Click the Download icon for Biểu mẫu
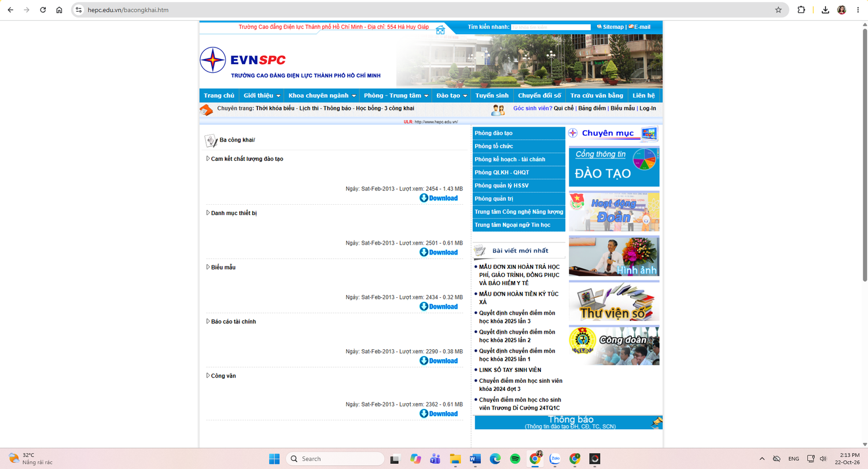The image size is (868, 469). (x=439, y=306)
